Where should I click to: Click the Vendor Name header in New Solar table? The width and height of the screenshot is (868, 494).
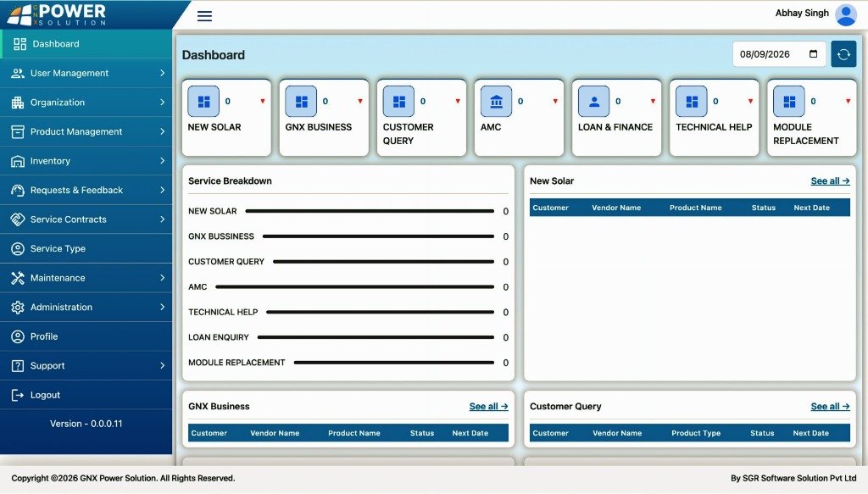tap(616, 208)
